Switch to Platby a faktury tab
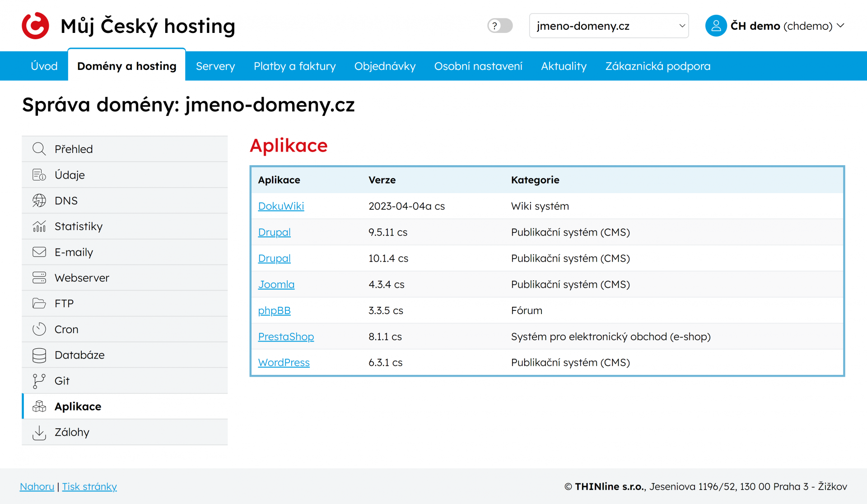 click(295, 66)
